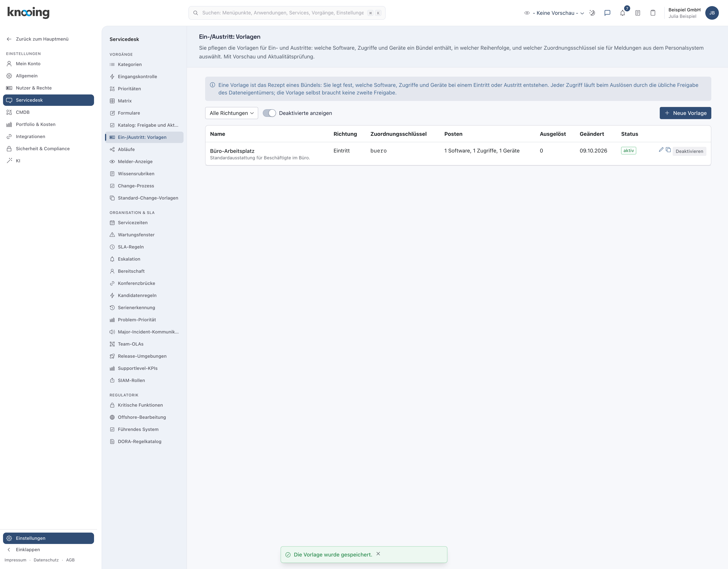The width and height of the screenshot is (728, 569).
Task: Click the duplicate icon for Büro-Arbeitsplatz
Action: click(x=668, y=150)
